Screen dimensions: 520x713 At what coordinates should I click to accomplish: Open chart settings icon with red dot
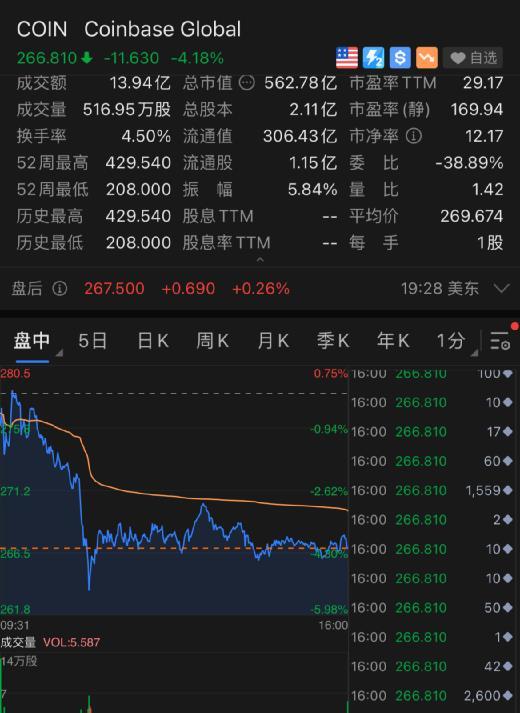(501, 340)
